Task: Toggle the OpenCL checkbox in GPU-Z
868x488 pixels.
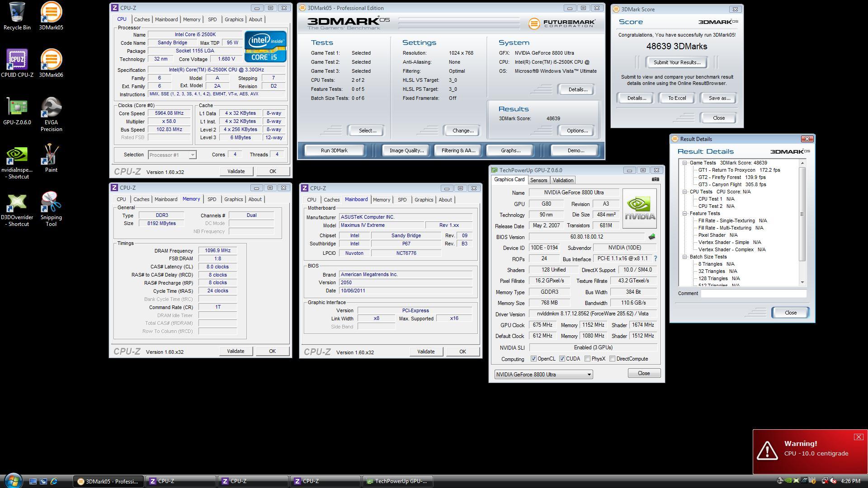Action: (x=533, y=359)
